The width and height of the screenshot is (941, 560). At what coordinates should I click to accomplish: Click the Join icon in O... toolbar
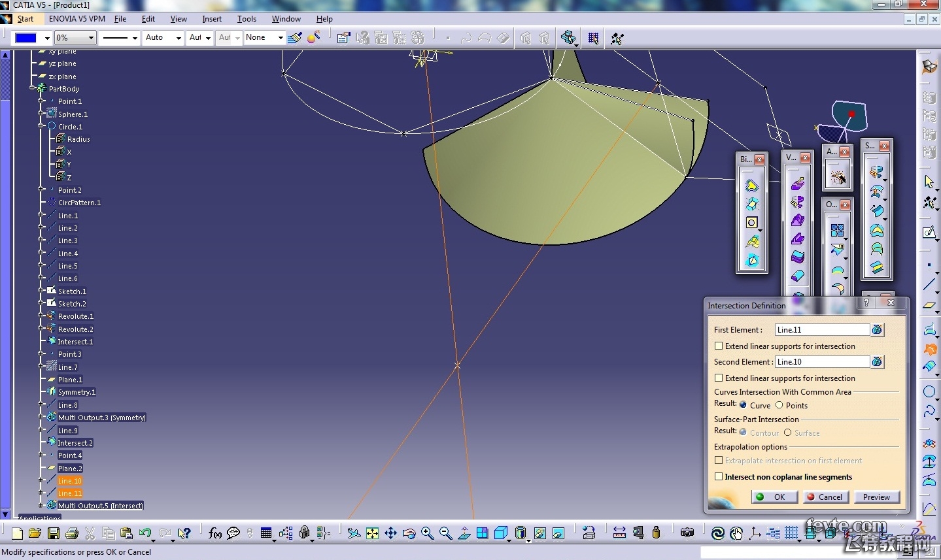click(837, 230)
